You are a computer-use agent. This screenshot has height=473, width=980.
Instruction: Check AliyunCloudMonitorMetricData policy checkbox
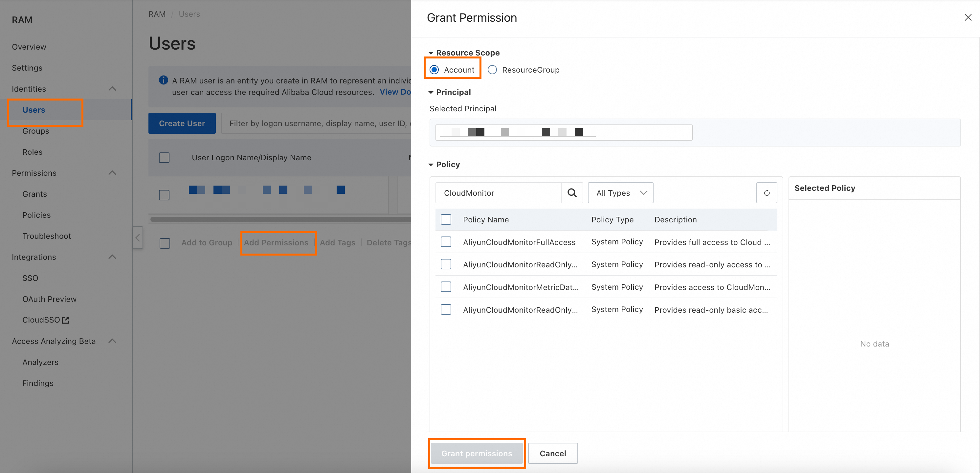tap(446, 287)
